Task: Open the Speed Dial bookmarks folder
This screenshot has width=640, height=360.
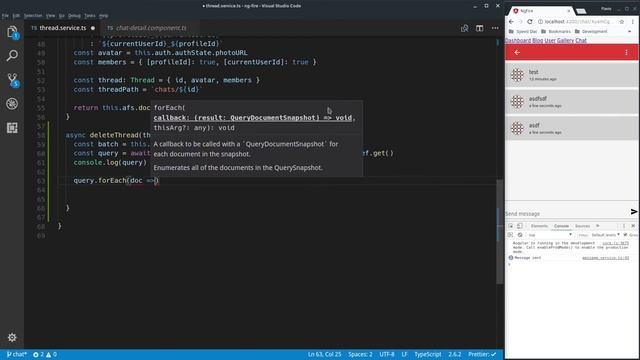Action: (x=522, y=31)
